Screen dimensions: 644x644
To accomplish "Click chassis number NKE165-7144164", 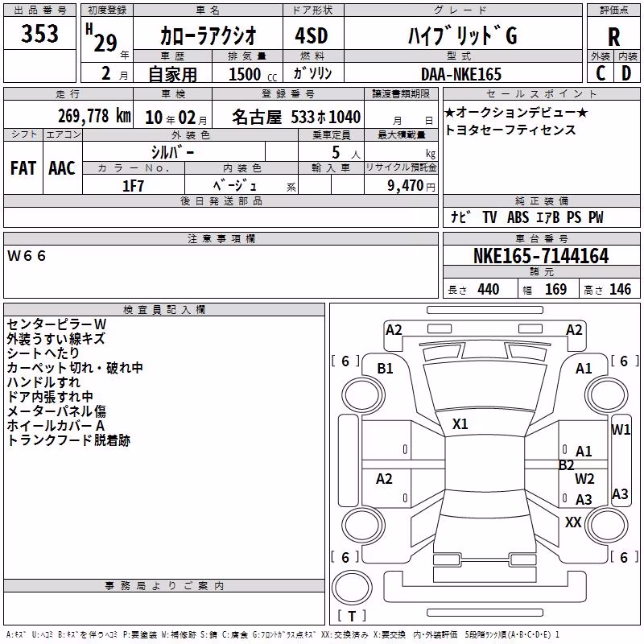I will [x=541, y=256].
